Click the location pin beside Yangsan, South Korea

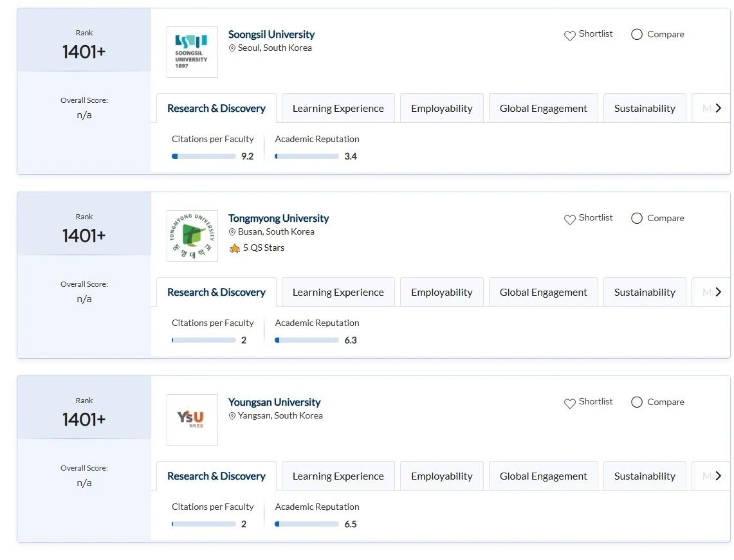pyautogui.click(x=232, y=416)
